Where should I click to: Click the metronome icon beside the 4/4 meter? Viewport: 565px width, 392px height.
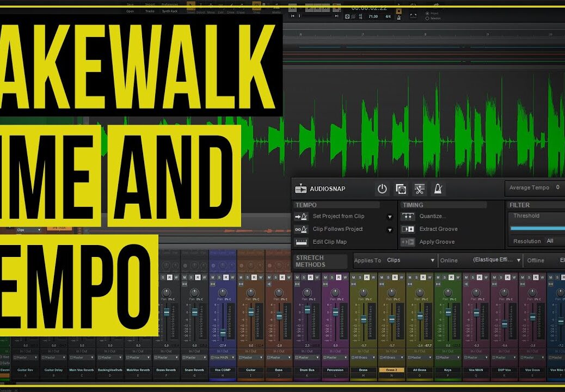click(399, 17)
